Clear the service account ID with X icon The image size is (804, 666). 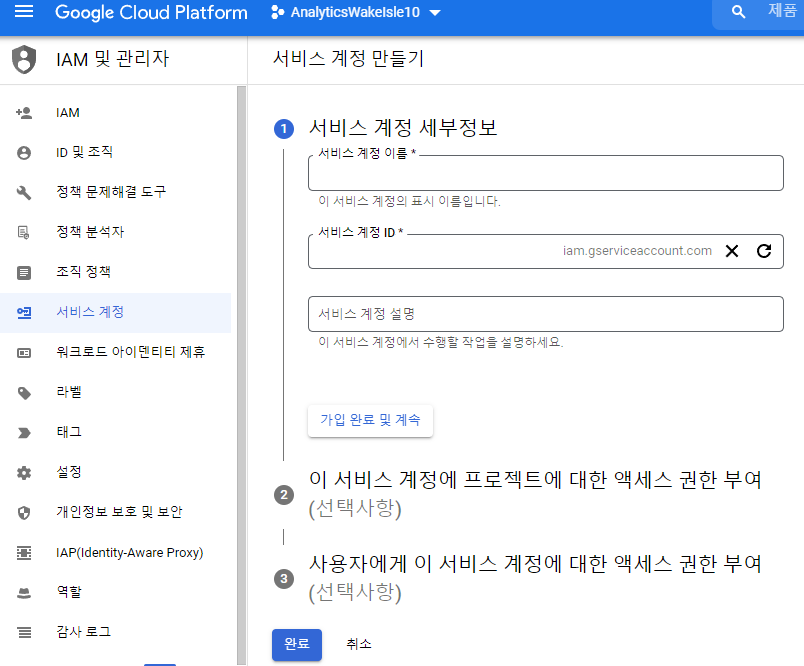(732, 251)
